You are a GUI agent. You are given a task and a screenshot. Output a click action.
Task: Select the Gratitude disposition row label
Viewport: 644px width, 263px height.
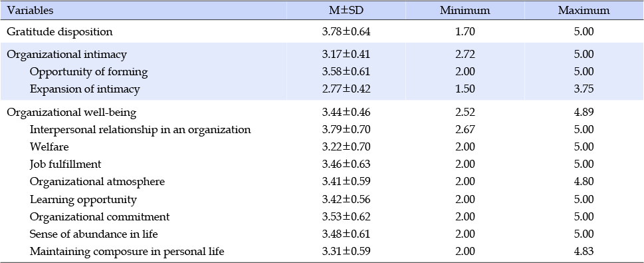click(x=60, y=31)
